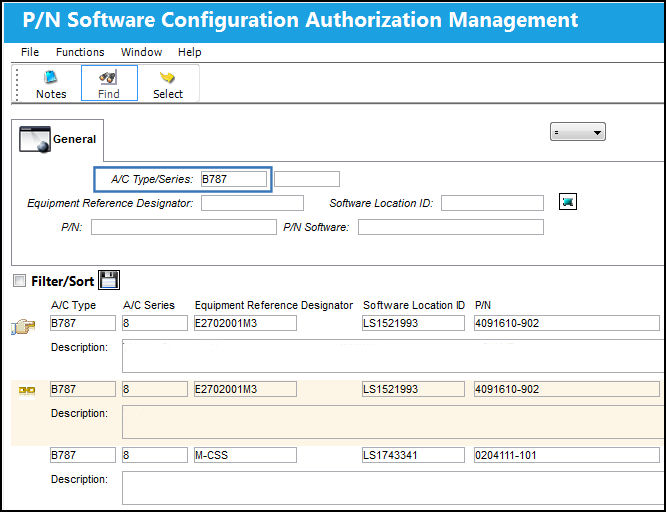
Task: Click the Find binoculars button
Action: click(109, 83)
